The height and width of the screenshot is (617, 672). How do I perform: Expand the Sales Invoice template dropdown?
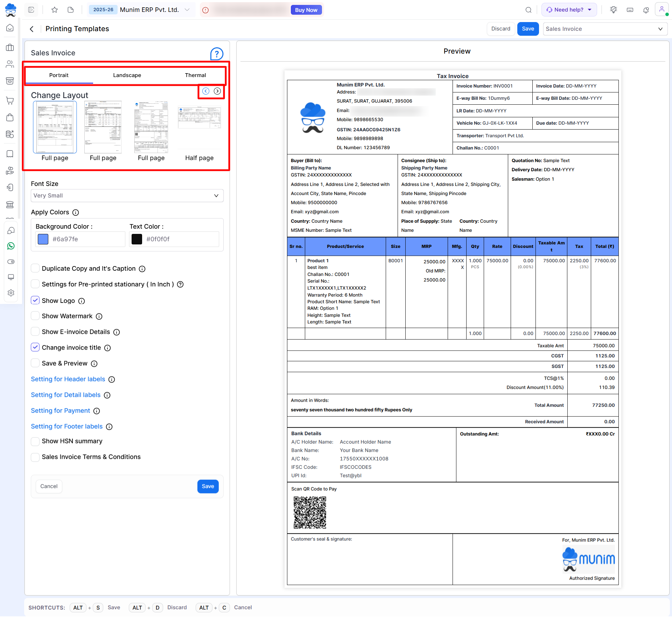point(604,29)
